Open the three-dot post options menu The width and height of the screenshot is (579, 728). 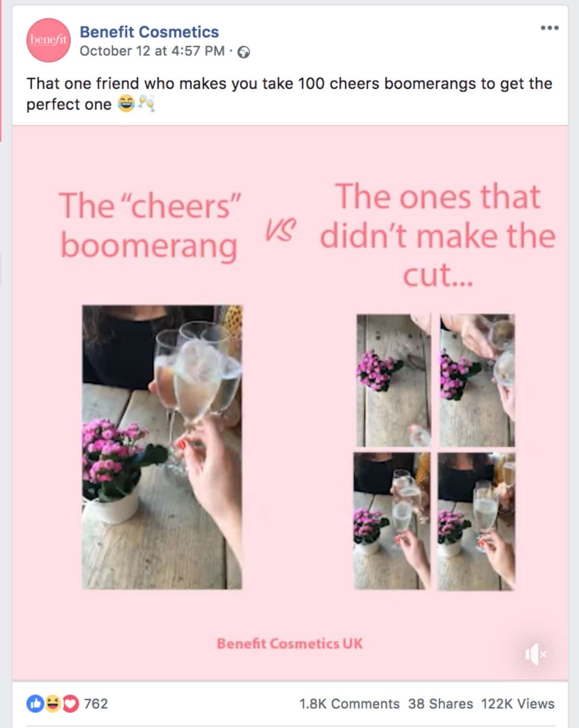pyautogui.click(x=550, y=28)
